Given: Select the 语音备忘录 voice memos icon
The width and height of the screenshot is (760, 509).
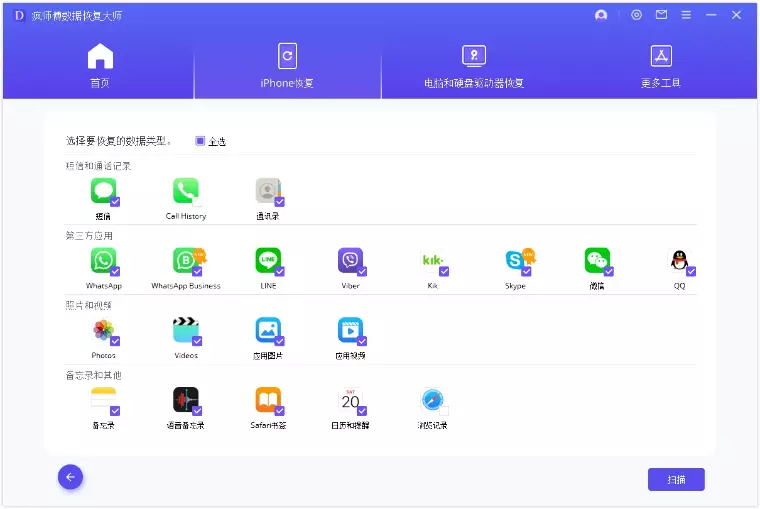Looking at the screenshot, I should (186, 399).
